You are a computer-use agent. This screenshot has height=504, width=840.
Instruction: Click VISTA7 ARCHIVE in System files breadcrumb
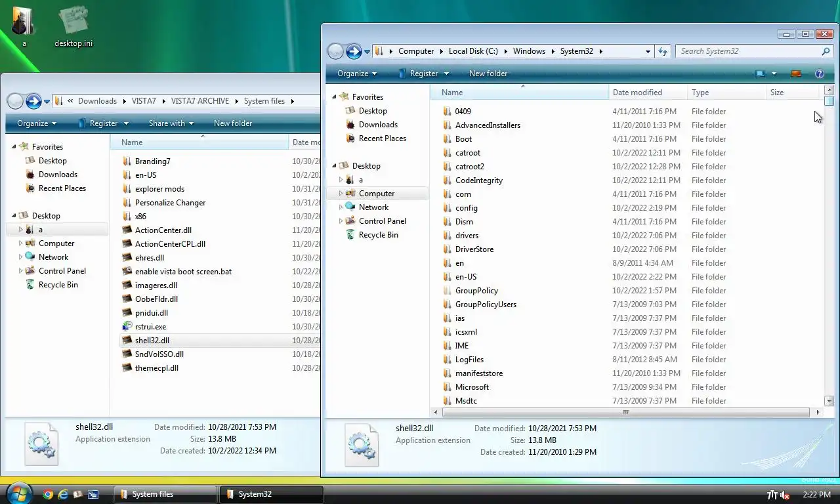pos(200,101)
